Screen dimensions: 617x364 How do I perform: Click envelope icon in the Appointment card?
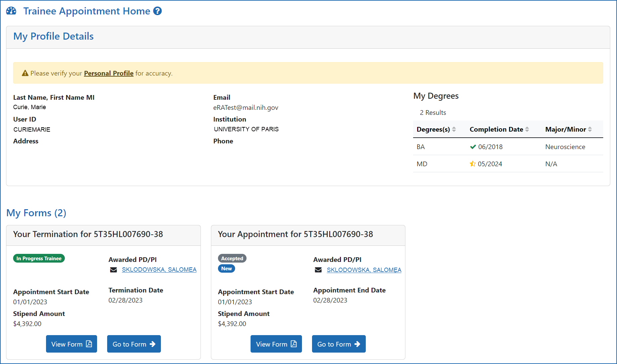pyautogui.click(x=318, y=270)
